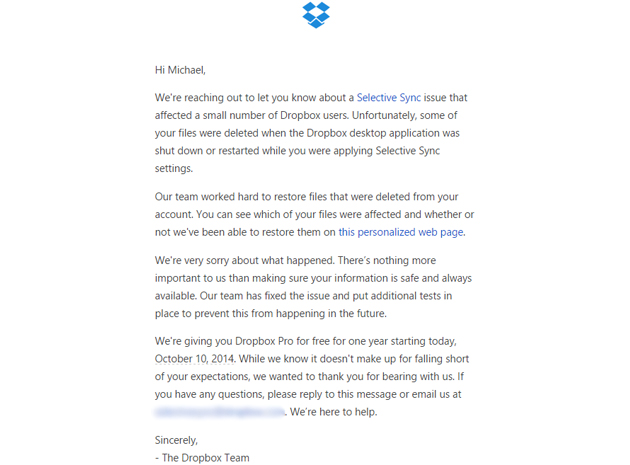Click the "- The Dropbox Team" signature
The height and width of the screenshot is (465, 630).
(x=202, y=457)
